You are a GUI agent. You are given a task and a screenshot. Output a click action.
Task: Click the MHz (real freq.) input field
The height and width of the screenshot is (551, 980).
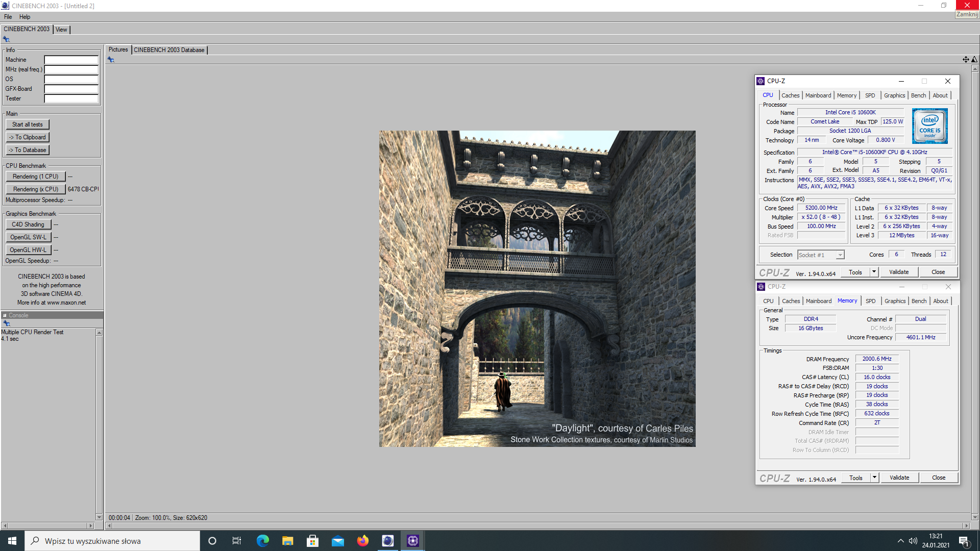(x=71, y=69)
